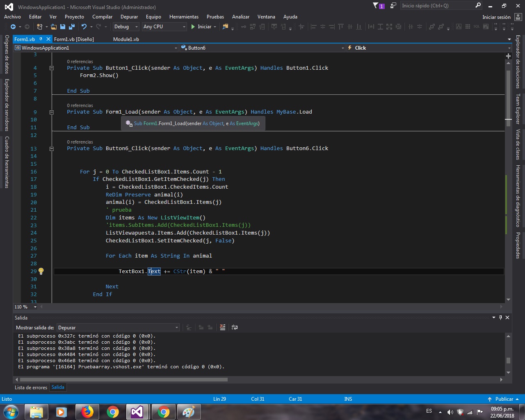This screenshot has width=525, height=420.
Task: Click the Navigate Backward arrow icon
Action: pyautogui.click(x=13, y=27)
